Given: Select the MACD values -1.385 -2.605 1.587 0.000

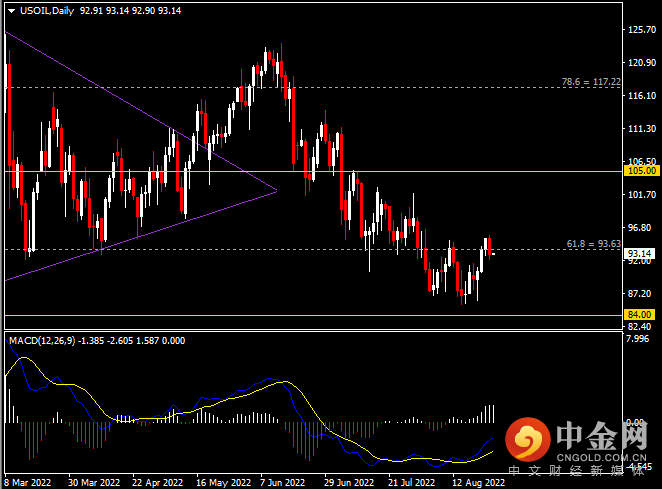Looking at the screenshot, I should (x=132, y=341).
